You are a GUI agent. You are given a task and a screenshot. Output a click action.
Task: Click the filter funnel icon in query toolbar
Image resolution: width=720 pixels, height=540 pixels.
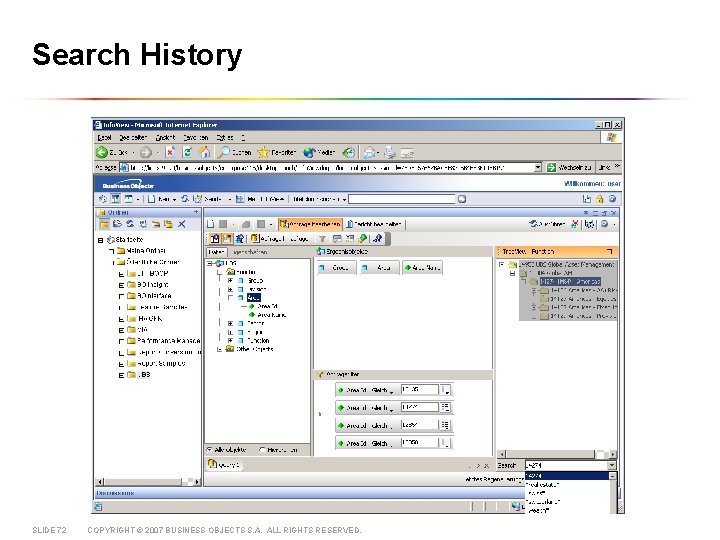tap(322, 239)
